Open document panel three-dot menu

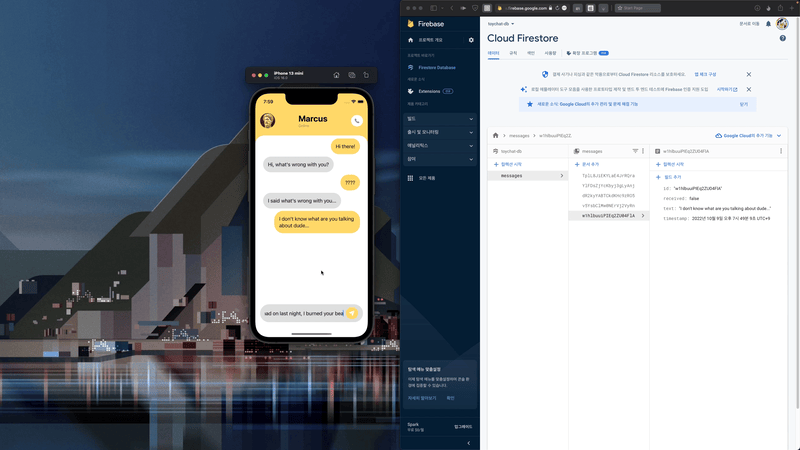click(x=781, y=151)
